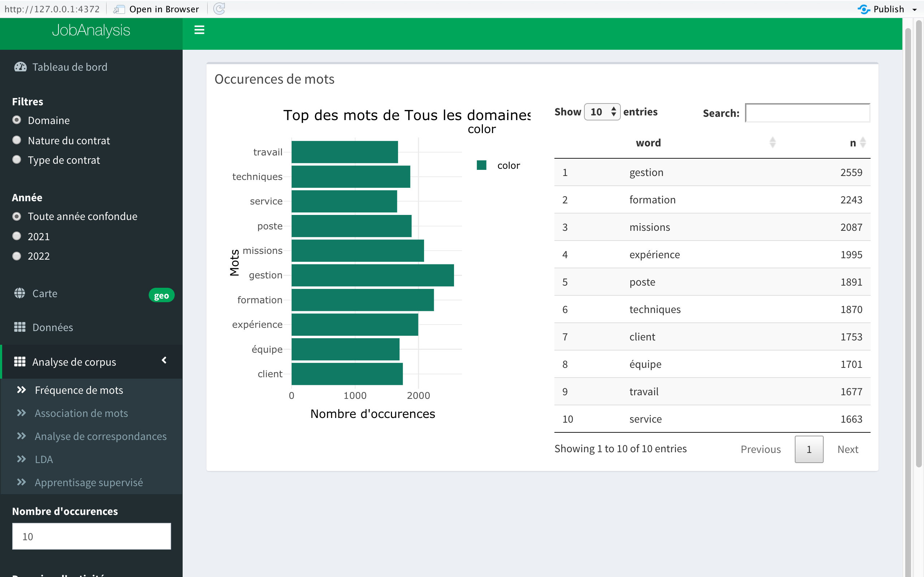Collapse the Analyse de corpus section chevron
This screenshot has height=577, width=924.
click(164, 360)
